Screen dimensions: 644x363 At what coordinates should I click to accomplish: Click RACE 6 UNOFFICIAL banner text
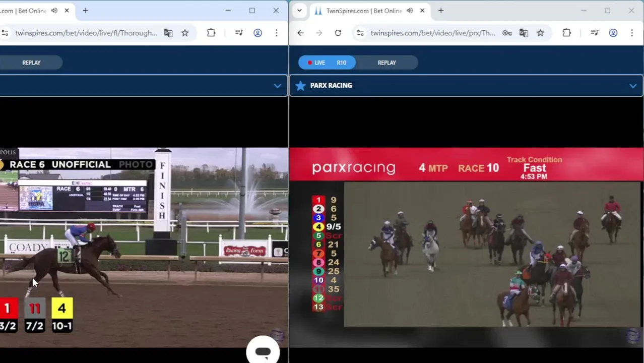[x=60, y=164]
